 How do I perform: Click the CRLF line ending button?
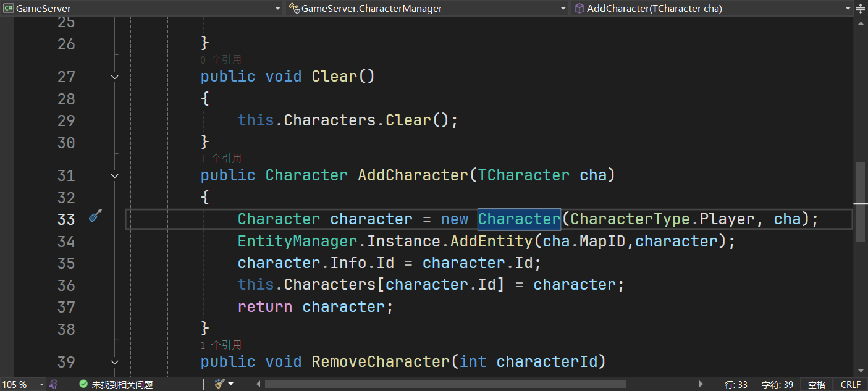(x=850, y=384)
